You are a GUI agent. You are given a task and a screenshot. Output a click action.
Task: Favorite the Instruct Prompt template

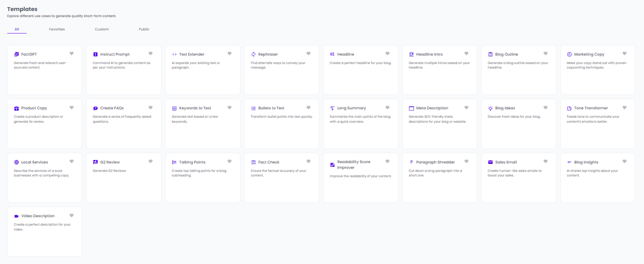(151, 54)
